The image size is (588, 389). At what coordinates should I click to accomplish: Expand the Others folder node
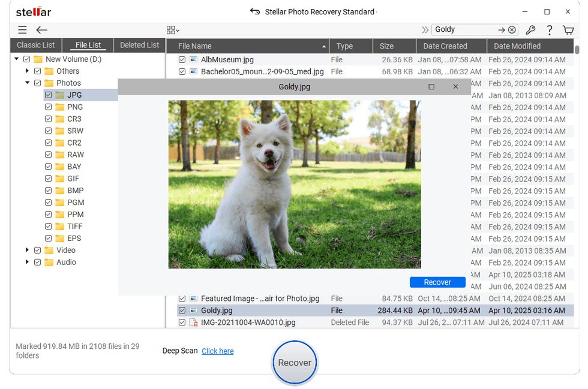(26, 71)
